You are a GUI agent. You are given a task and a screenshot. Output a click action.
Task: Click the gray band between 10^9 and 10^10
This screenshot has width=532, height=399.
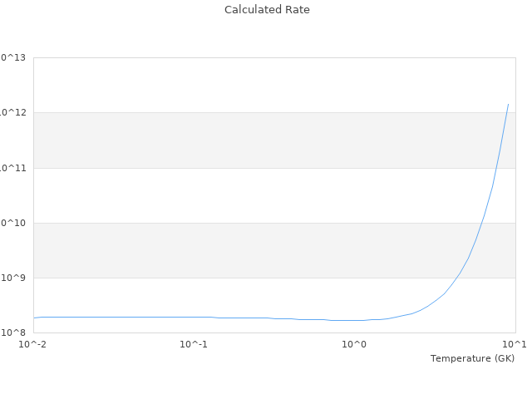point(249,250)
